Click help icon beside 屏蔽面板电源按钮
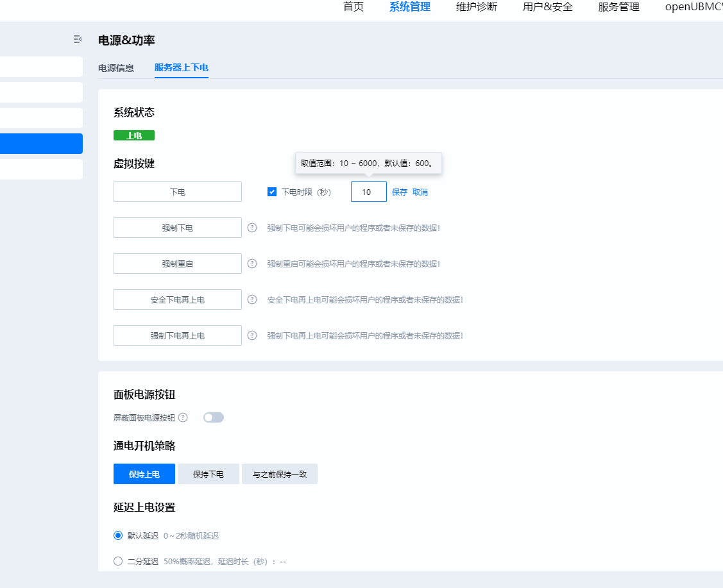Image resolution: width=723 pixels, height=588 pixels. 183,417
